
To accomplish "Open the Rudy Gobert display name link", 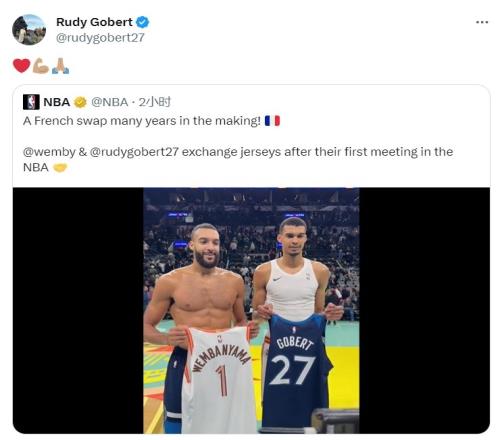I will [94, 22].
